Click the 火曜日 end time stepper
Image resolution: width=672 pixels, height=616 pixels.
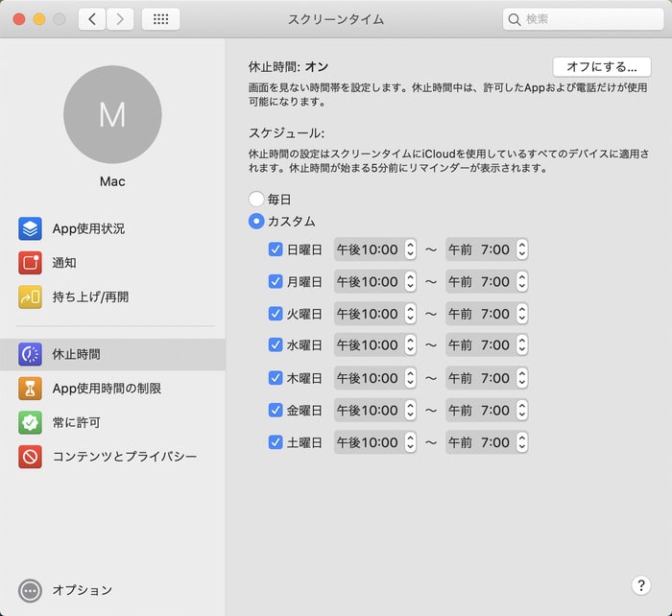coord(521,314)
